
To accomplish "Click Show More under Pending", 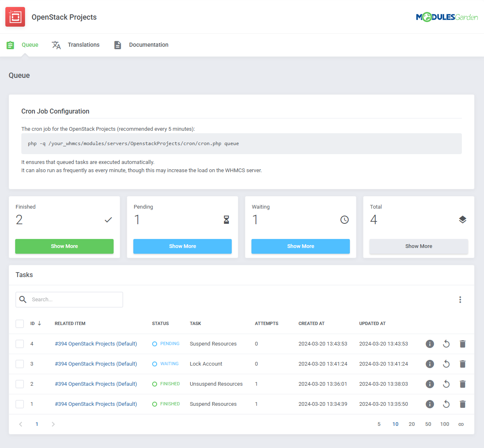I will tap(183, 246).
